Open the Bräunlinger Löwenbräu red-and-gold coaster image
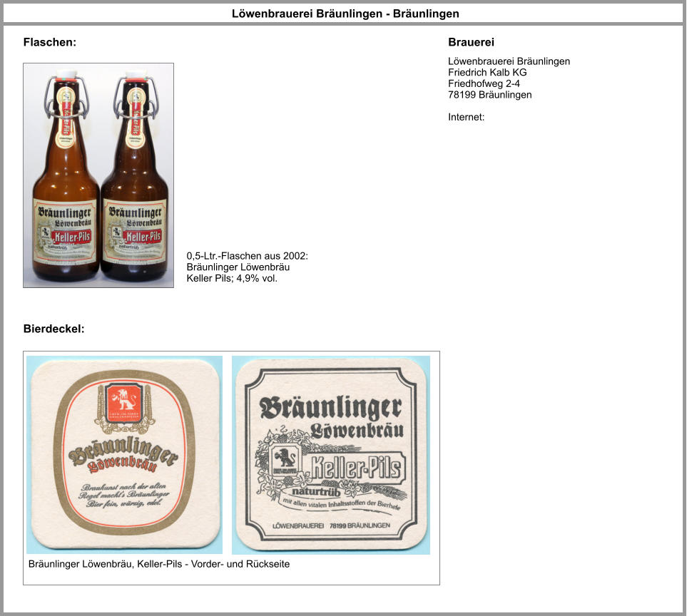Image resolution: width=687 pixels, height=616 pixels. tap(124, 455)
